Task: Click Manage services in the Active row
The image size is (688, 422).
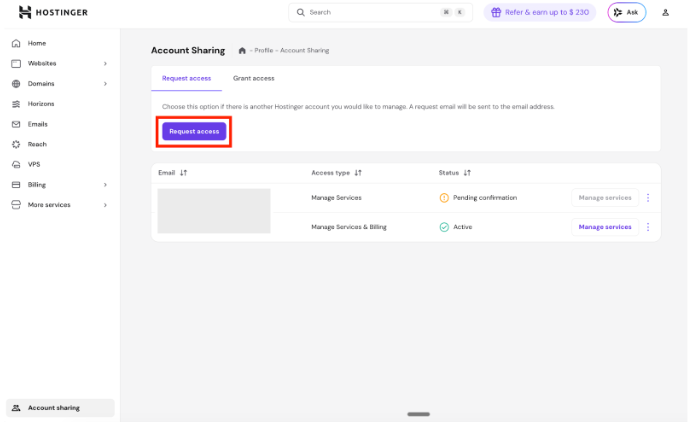Action: [x=605, y=227]
